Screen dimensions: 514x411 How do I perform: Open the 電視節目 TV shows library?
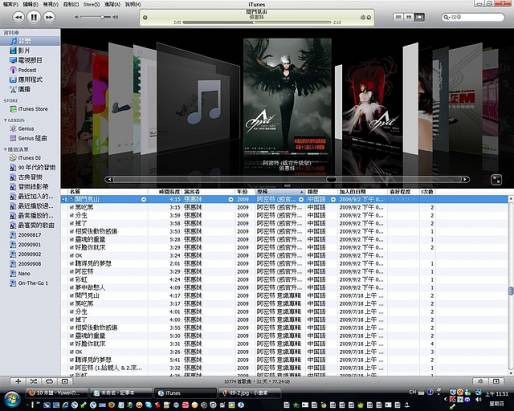pos(26,60)
